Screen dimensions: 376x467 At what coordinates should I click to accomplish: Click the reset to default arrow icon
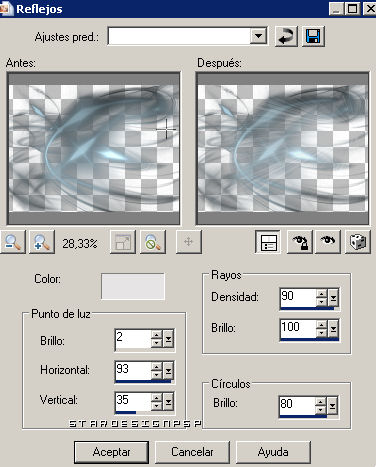point(286,36)
